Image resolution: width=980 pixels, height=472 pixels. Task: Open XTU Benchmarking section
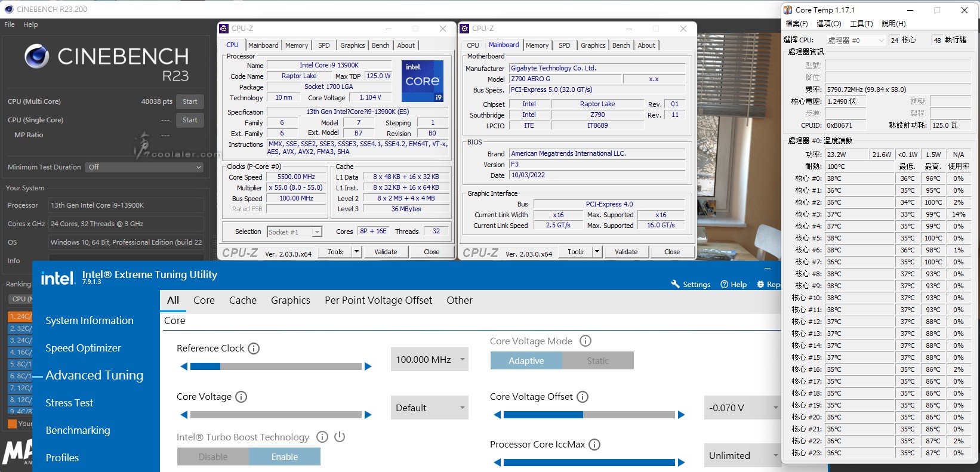click(x=78, y=430)
